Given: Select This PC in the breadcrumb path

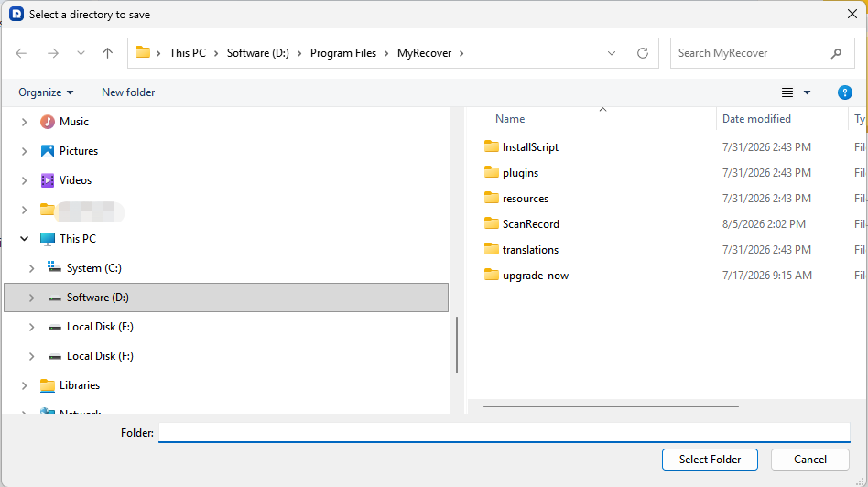Looking at the screenshot, I should [187, 53].
